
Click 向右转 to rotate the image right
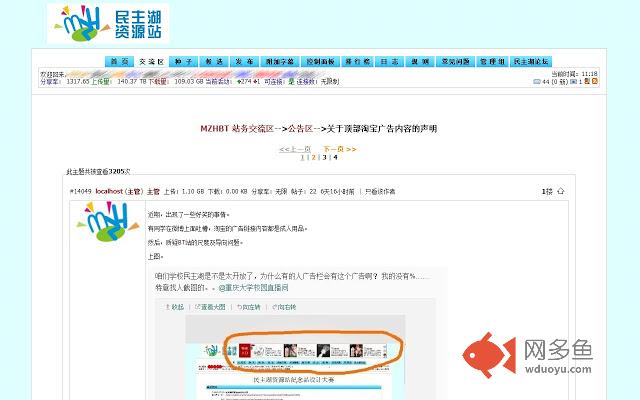click(284, 307)
